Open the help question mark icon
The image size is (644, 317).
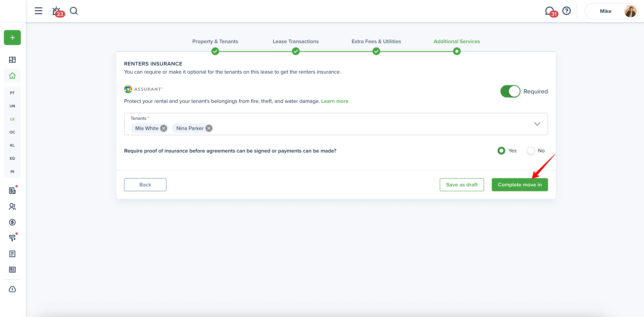pyautogui.click(x=566, y=11)
